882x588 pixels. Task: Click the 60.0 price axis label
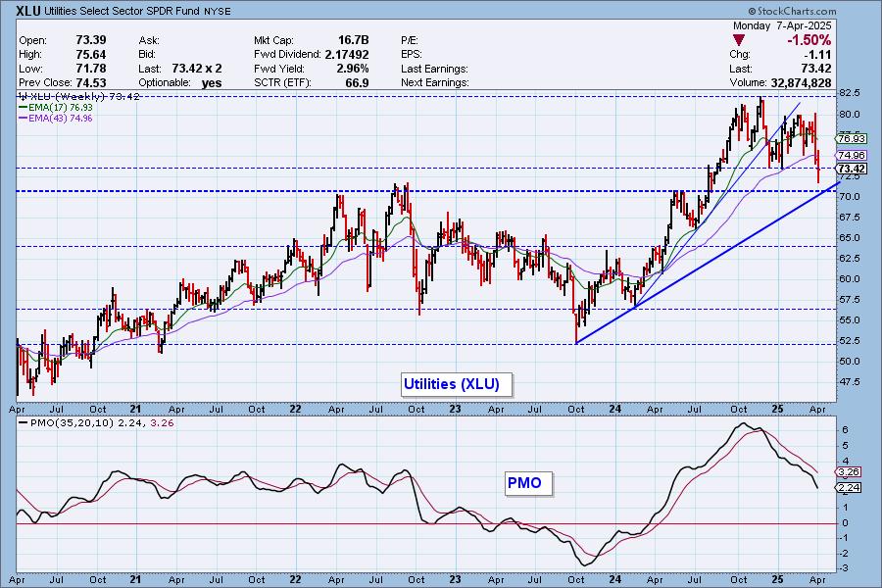pos(849,279)
